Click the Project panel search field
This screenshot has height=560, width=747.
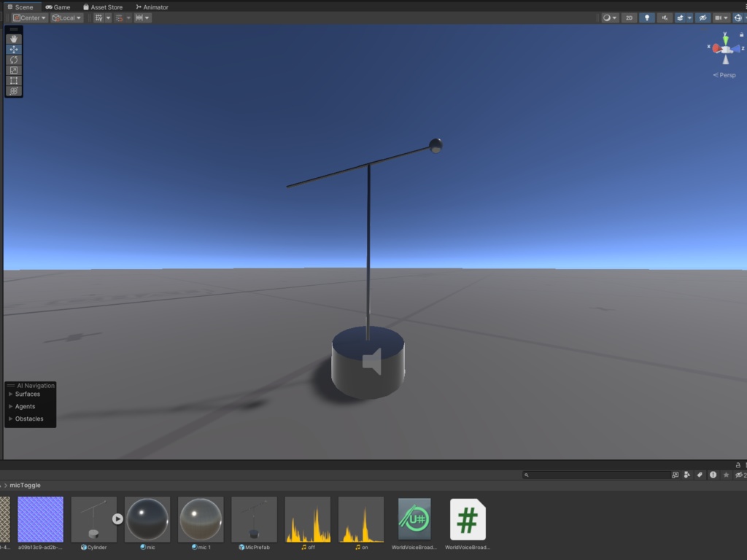click(x=597, y=475)
